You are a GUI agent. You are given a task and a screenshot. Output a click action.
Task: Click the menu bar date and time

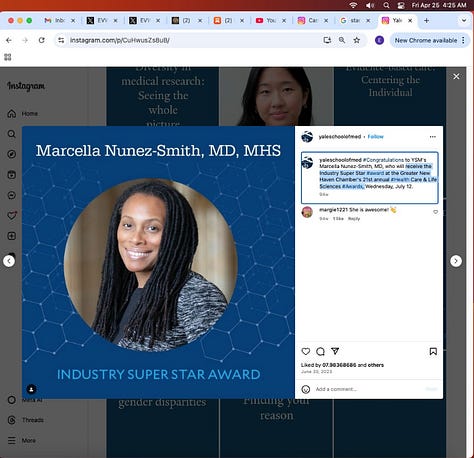439,5
